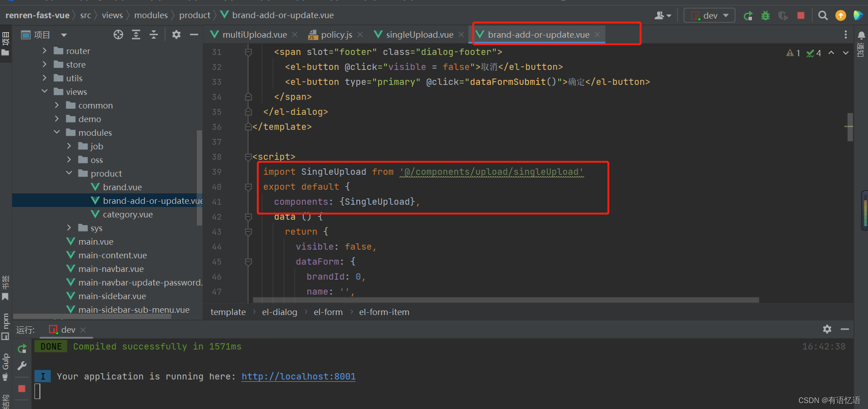868x409 pixels.
Task: Open the colorful IDE plugin icon
Action: 858,15
